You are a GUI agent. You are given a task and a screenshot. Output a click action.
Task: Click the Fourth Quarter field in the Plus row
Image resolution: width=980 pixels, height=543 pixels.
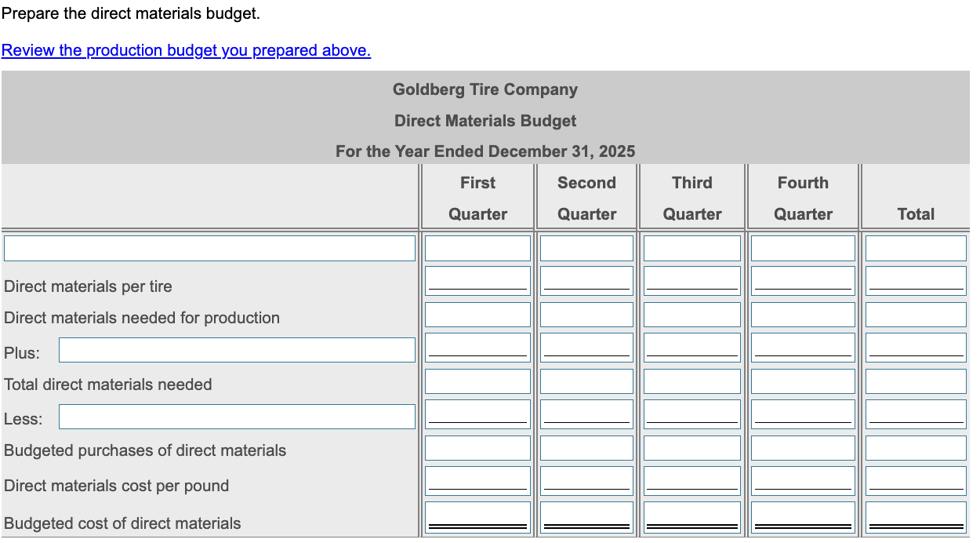[x=802, y=346]
